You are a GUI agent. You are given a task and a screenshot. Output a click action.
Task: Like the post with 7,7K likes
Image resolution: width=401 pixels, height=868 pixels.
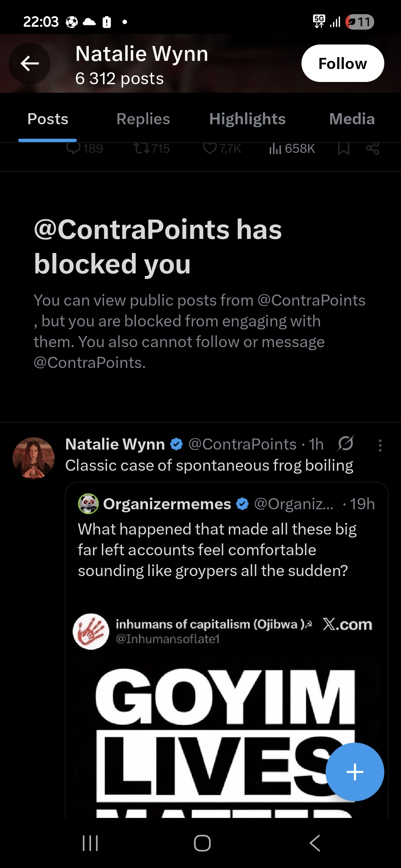pyautogui.click(x=210, y=148)
